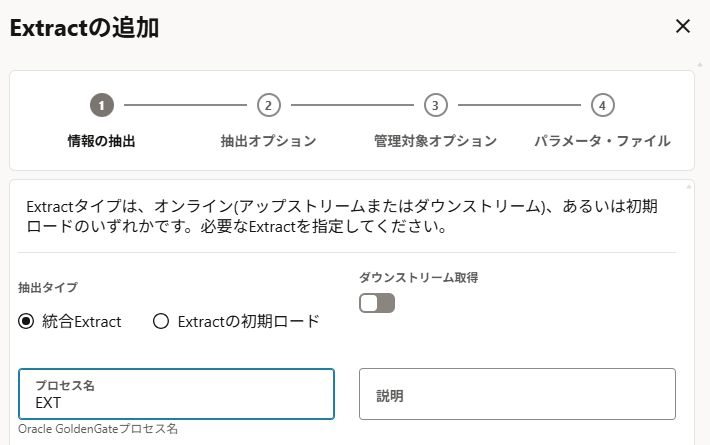Switch to 抽出オプション step
The height and width of the screenshot is (445, 710).
coord(268,141)
